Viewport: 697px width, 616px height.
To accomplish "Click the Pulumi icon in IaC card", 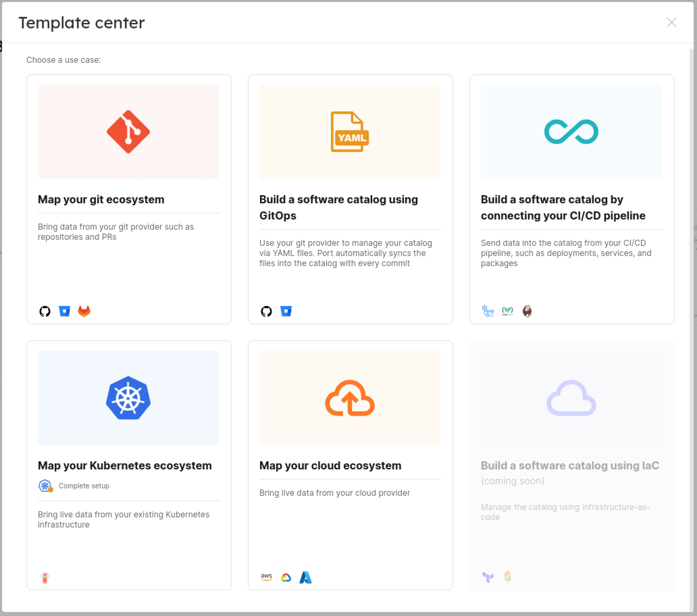I will tap(507, 577).
